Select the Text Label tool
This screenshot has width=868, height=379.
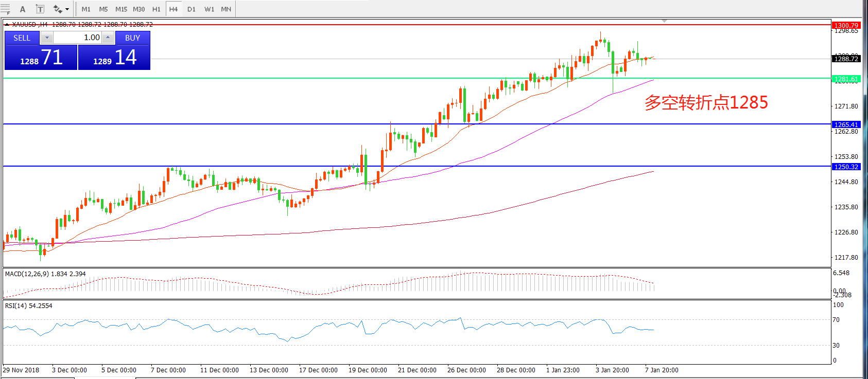pyautogui.click(x=40, y=9)
